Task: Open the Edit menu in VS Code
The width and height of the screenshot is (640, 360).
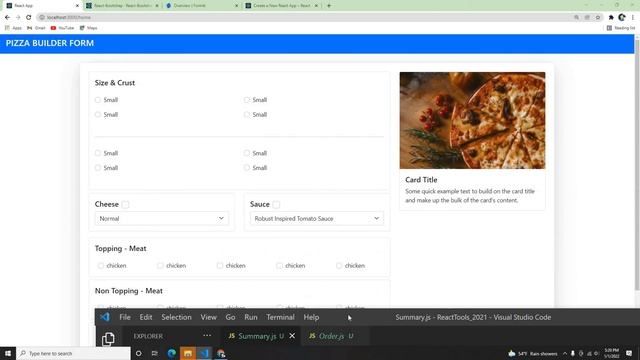Action: (146, 317)
